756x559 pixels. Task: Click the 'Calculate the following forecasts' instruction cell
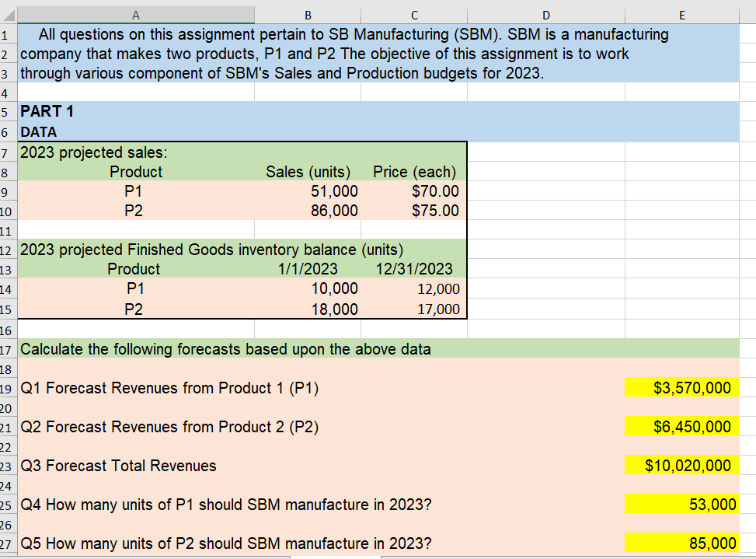click(225, 349)
